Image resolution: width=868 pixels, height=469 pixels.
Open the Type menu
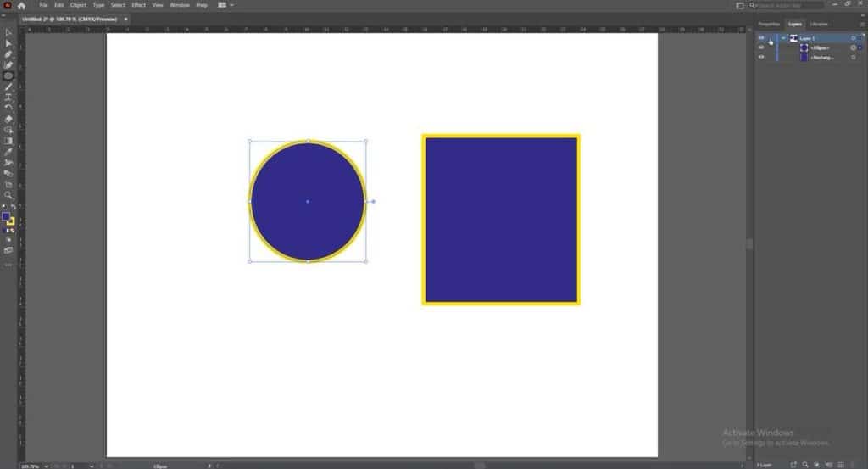98,5
